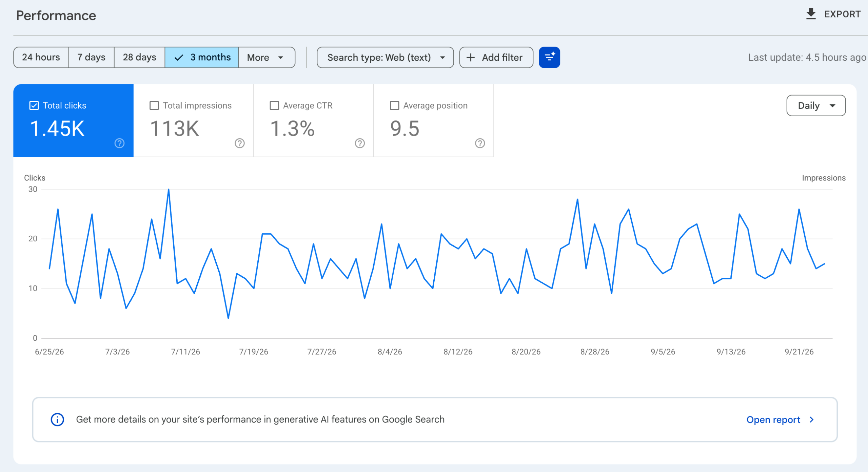Click the 9.5 average position value
This screenshot has height=472, width=868.
[x=405, y=129]
